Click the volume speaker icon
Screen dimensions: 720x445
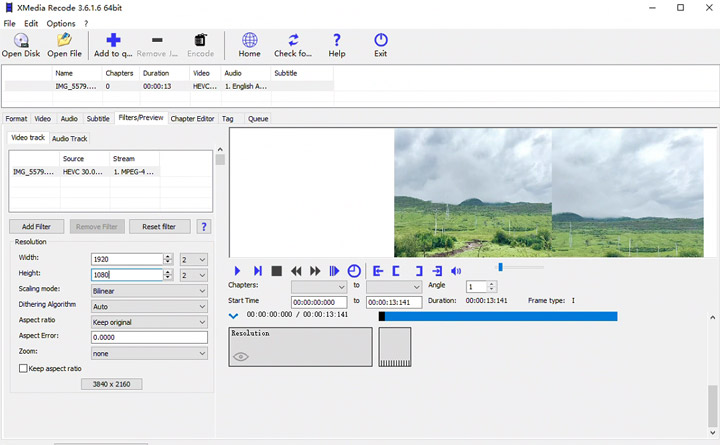point(457,271)
